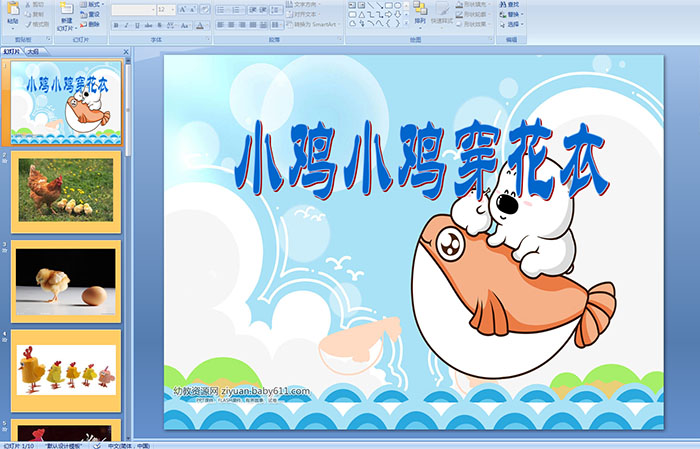Pick the down block arrow shape

click(397, 15)
